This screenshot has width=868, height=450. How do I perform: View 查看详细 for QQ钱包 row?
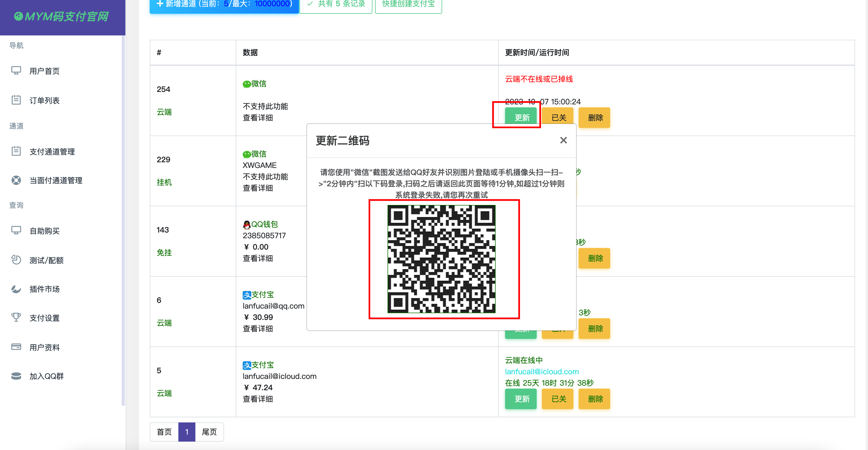tap(258, 258)
